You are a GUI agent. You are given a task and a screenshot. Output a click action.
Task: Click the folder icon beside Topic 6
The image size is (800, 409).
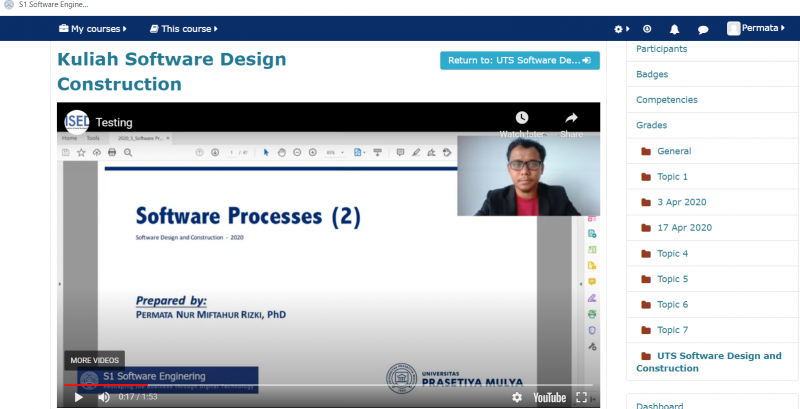click(x=646, y=304)
